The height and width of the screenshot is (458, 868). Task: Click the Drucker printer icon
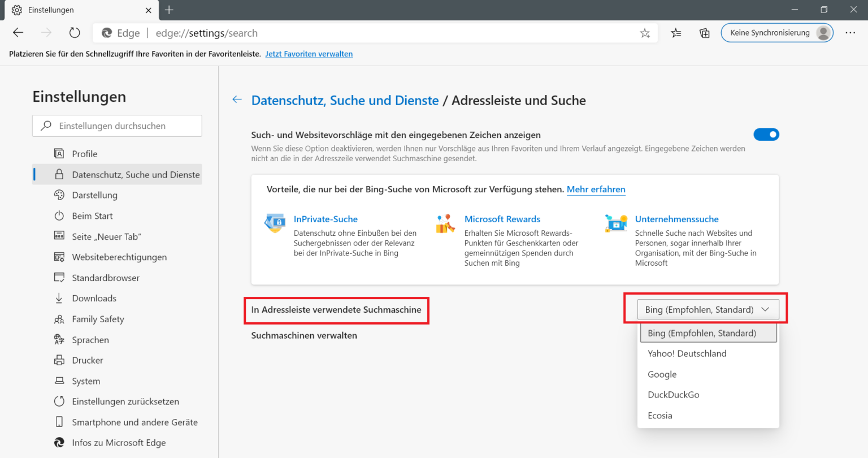[x=59, y=360]
